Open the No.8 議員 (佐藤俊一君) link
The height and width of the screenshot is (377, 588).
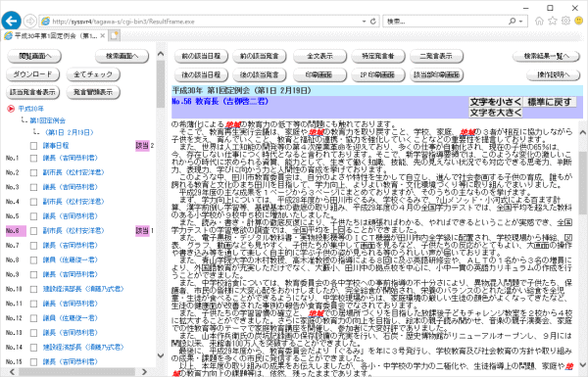71,260
